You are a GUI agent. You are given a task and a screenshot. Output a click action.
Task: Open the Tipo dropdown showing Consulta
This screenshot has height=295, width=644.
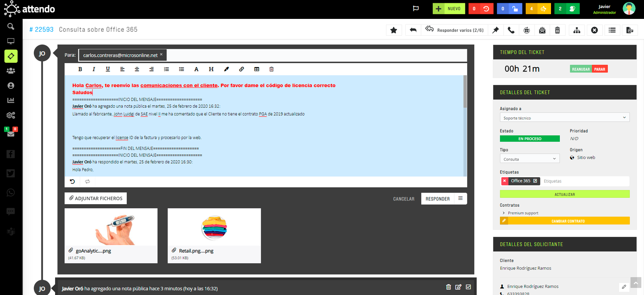coord(530,159)
